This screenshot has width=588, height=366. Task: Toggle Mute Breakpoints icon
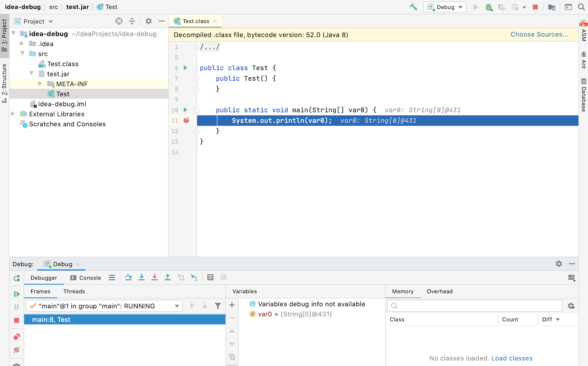[x=17, y=350]
